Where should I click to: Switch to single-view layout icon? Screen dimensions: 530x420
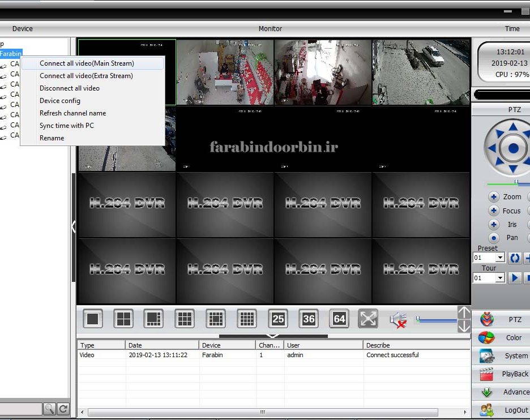[93, 319]
